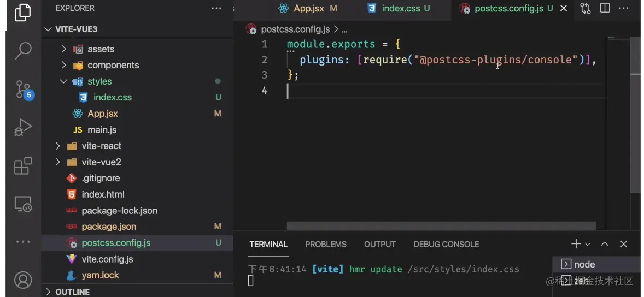Click the CSS icon beside index.css in explorer
This screenshot has height=297, width=644.
84,97
